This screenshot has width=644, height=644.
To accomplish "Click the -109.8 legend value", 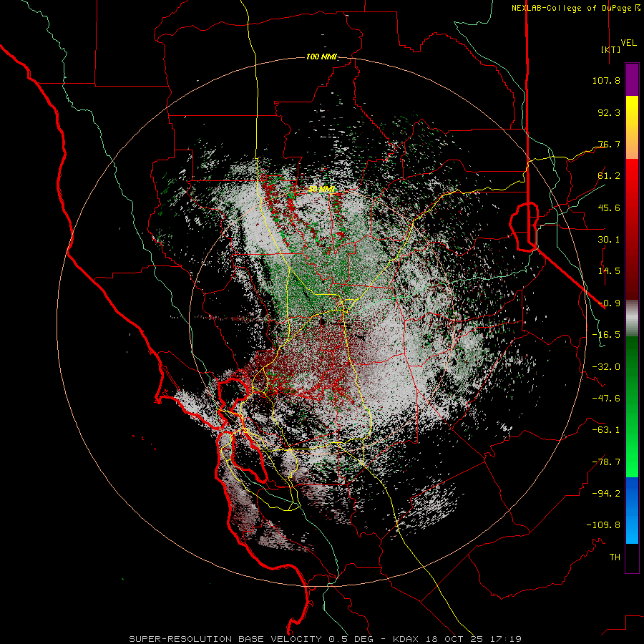I will [x=603, y=525].
